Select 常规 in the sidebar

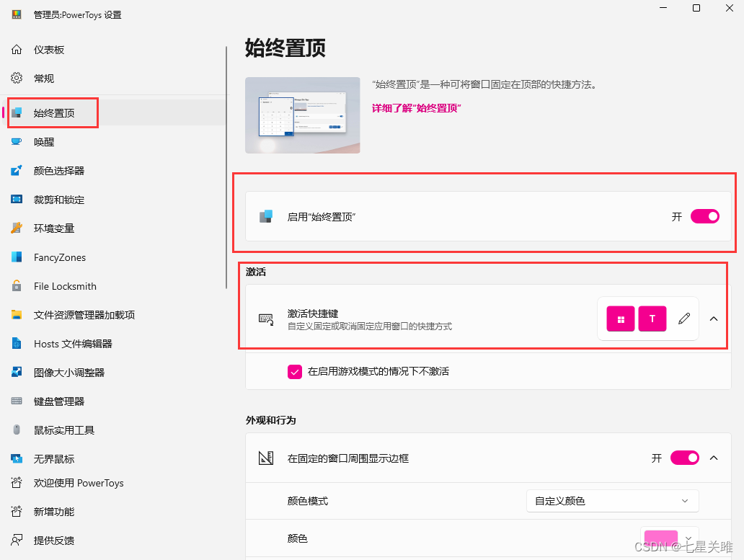[x=44, y=79]
